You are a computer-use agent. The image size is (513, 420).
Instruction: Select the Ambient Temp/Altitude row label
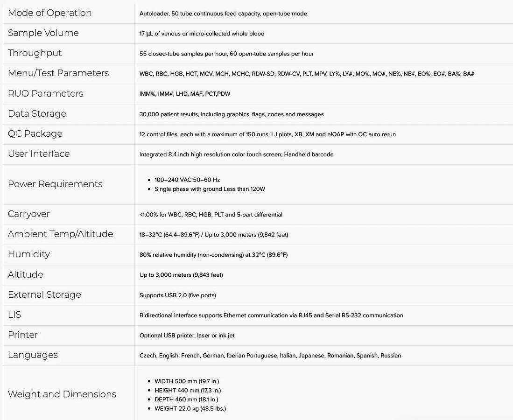60,234
